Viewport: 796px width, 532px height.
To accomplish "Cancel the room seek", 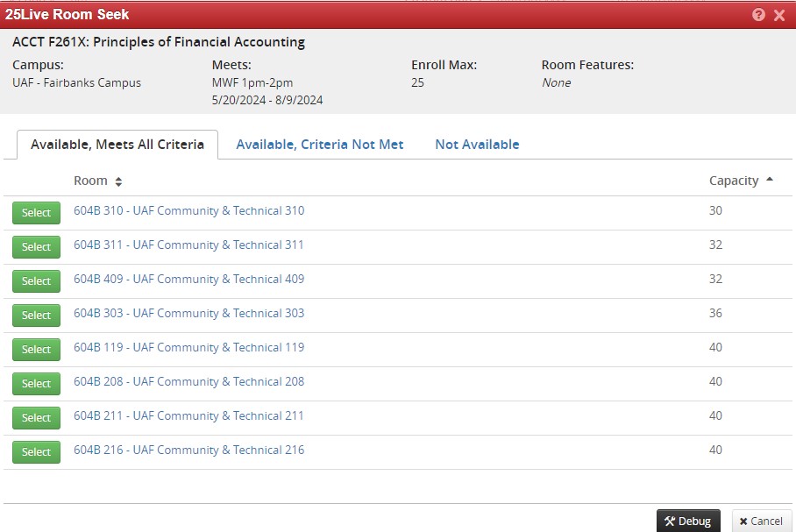I will (761, 521).
